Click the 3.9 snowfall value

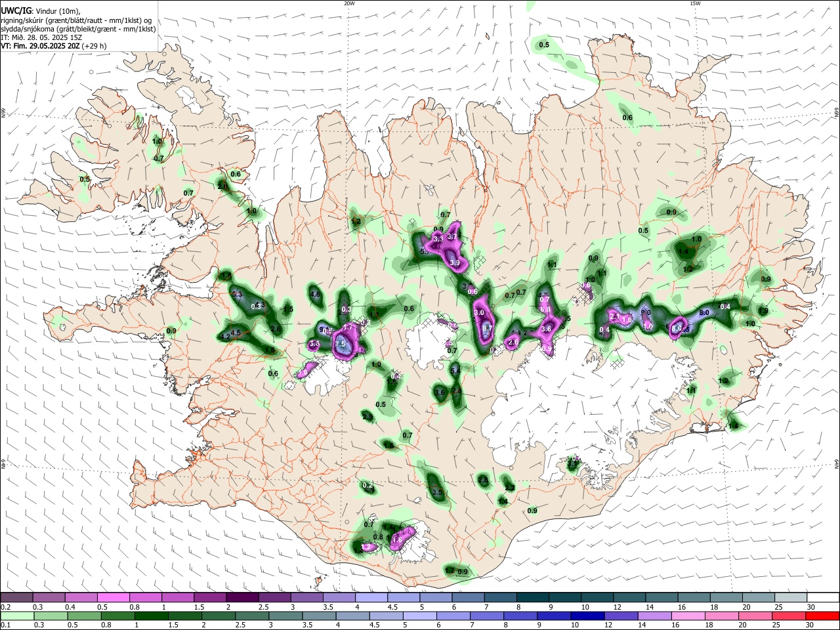[455, 262]
